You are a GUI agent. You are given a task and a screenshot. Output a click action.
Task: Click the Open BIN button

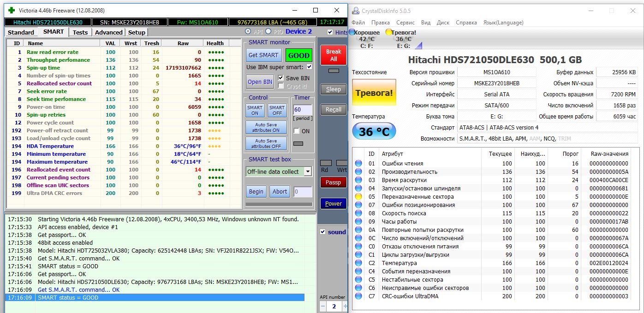pyautogui.click(x=260, y=82)
